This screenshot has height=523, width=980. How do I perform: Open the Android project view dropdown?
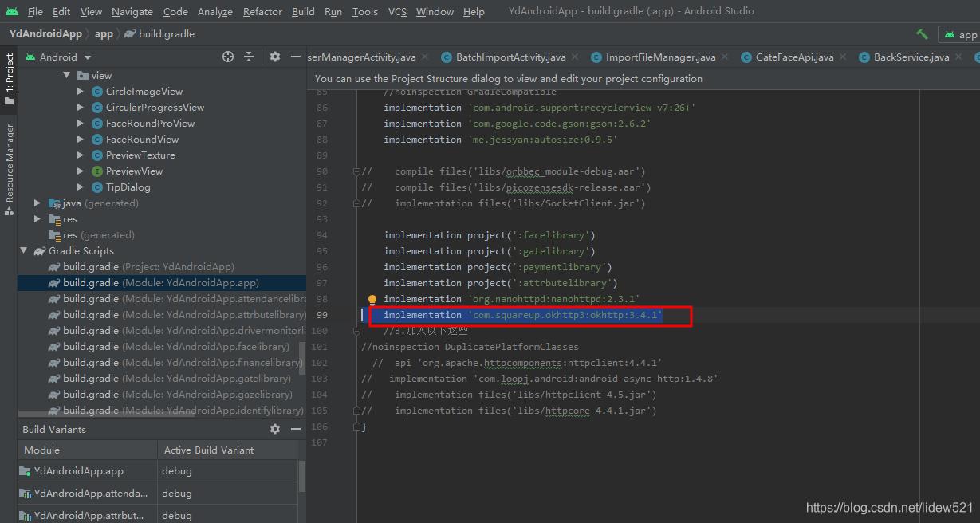point(88,57)
